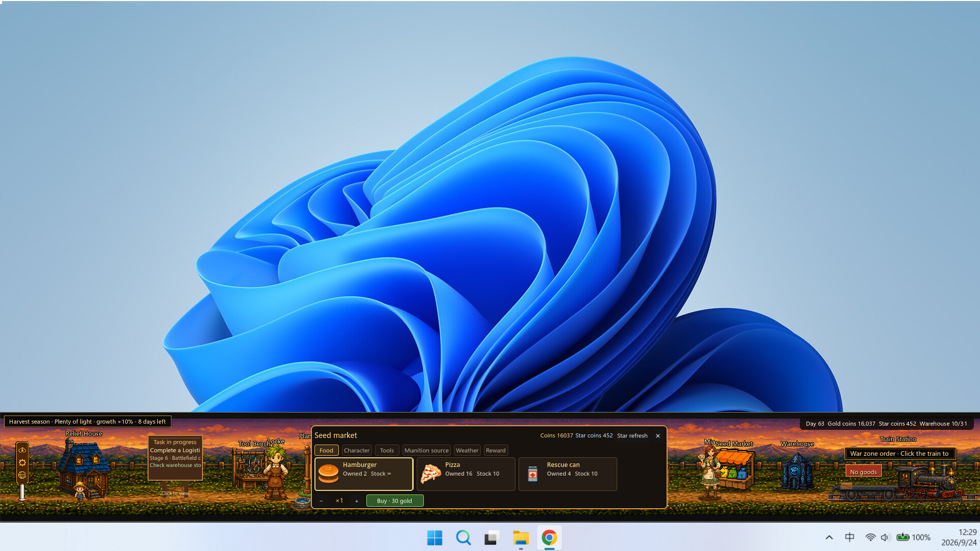980x551 pixels.
Task: Switch to the Character tab
Action: click(357, 450)
